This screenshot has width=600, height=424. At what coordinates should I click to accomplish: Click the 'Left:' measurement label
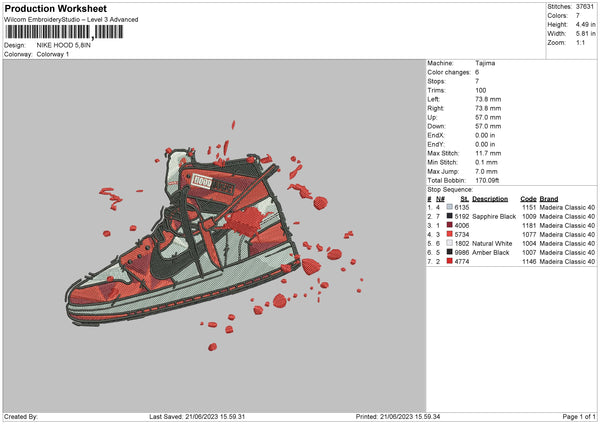click(433, 99)
